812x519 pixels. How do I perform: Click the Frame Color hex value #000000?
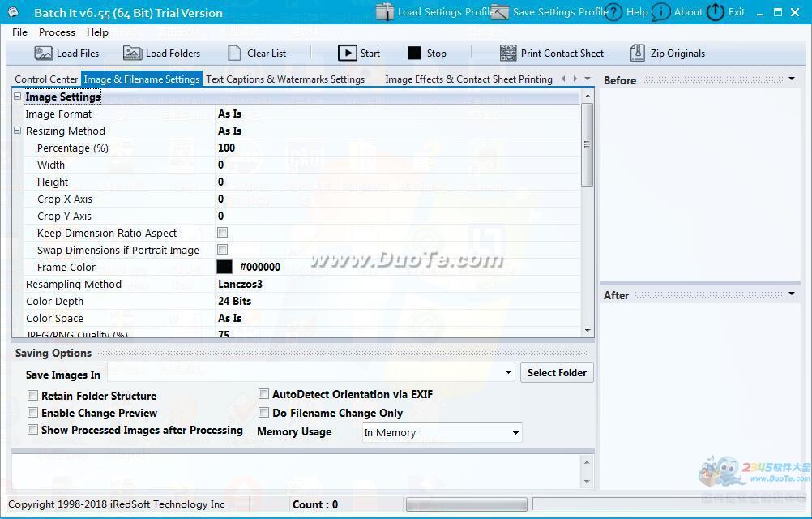click(x=260, y=267)
